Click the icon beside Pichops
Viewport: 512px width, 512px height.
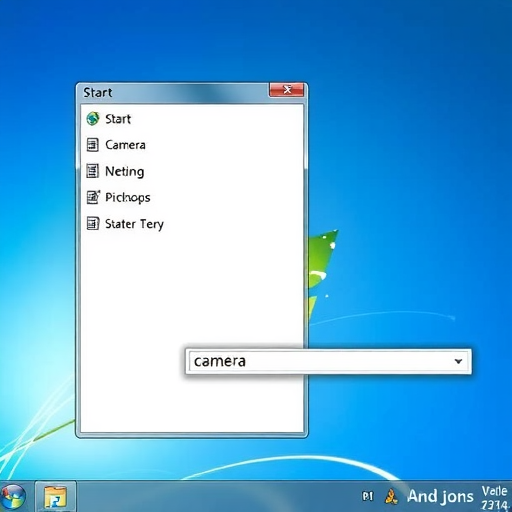tap(93, 197)
